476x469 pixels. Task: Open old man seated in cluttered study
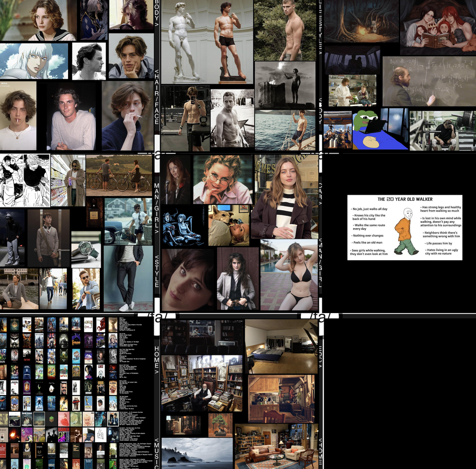pos(202,383)
